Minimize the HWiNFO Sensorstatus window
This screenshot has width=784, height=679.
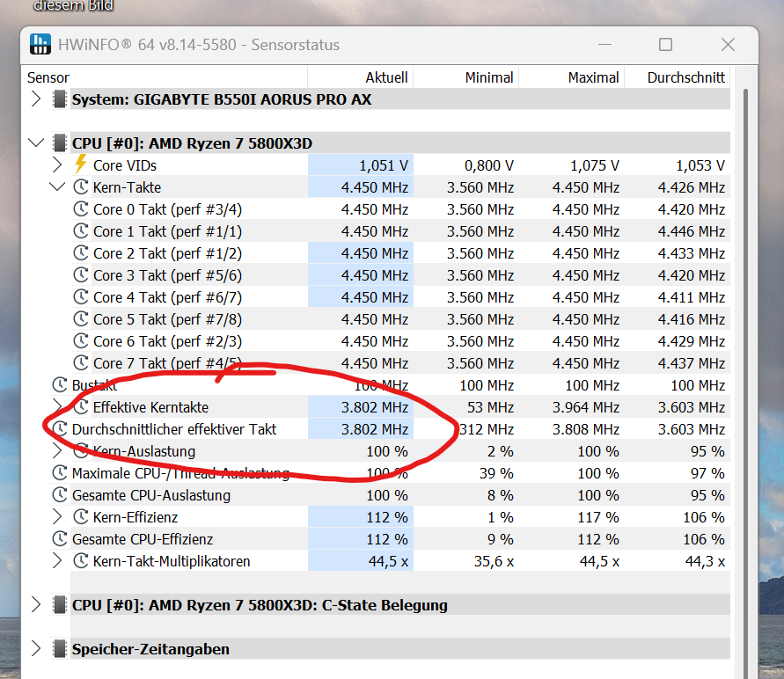click(605, 45)
